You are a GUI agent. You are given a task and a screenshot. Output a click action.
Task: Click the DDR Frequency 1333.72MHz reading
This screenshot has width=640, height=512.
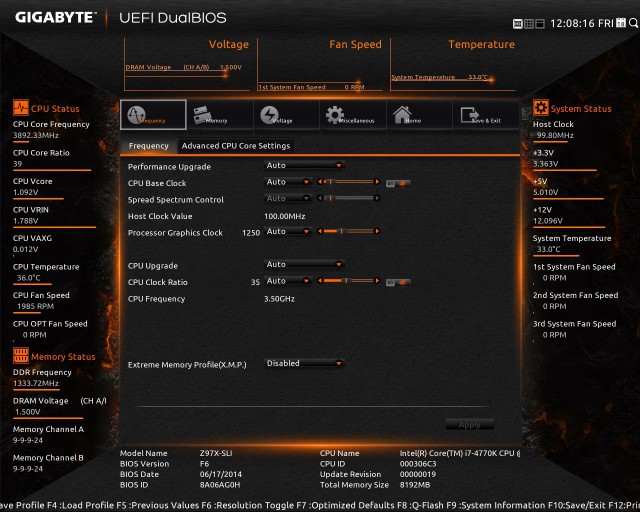tap(36, 383)
